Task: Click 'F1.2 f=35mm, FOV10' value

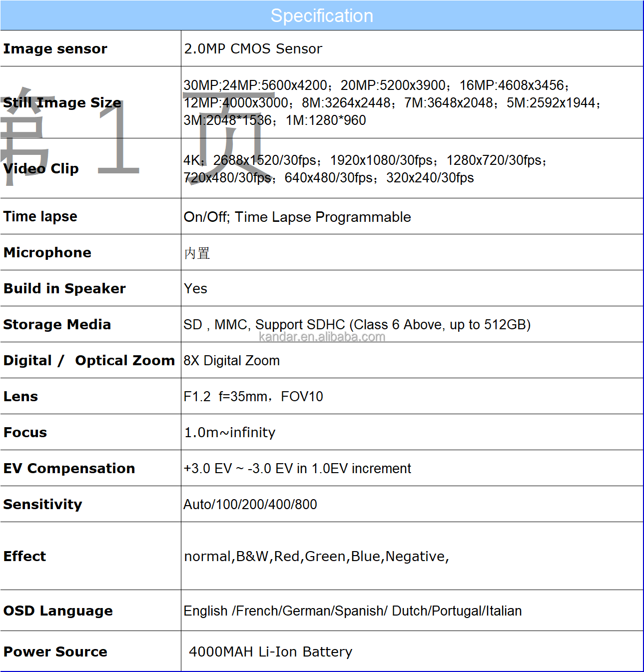Action: pos(253,396)
